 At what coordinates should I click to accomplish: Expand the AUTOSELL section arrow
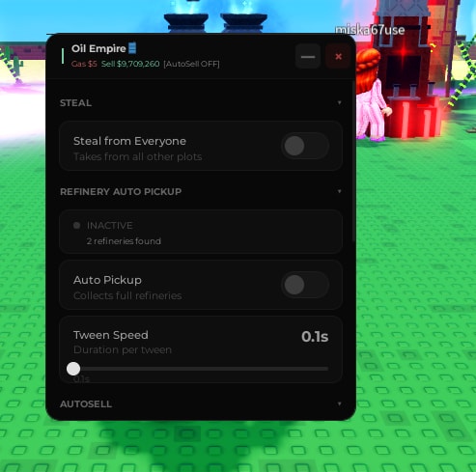tap(339, 403)
